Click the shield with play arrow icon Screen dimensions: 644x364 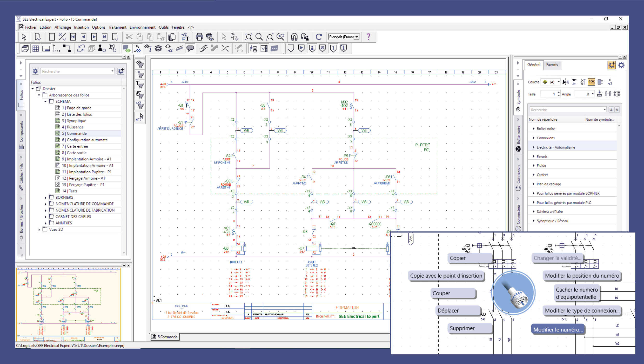point(301,48)
